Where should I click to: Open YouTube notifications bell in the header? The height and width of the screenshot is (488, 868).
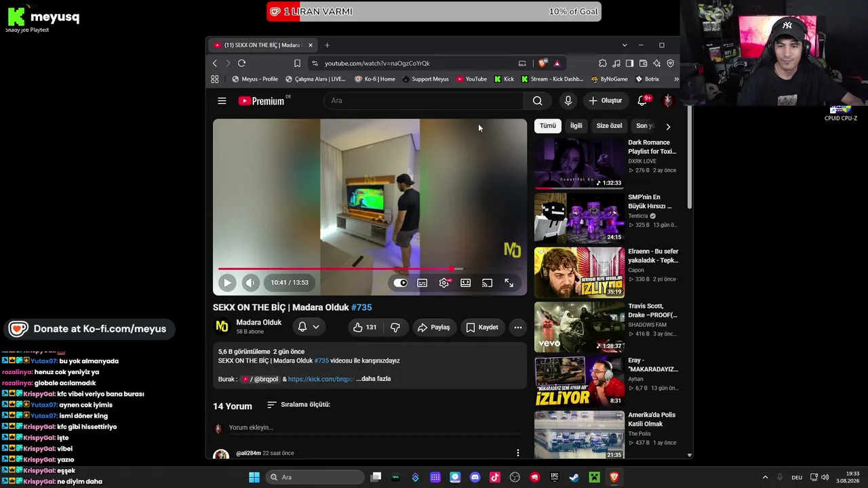point(642,101)
